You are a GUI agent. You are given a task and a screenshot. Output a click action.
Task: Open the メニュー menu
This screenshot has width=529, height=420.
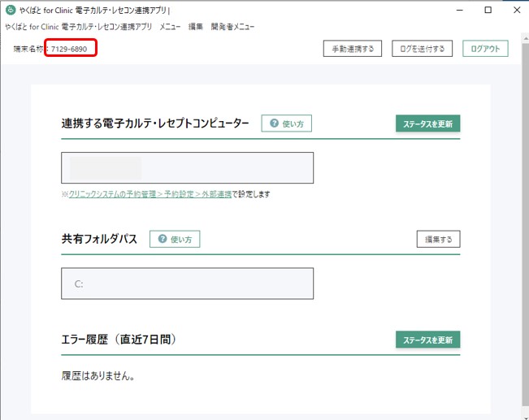point(170,27)
